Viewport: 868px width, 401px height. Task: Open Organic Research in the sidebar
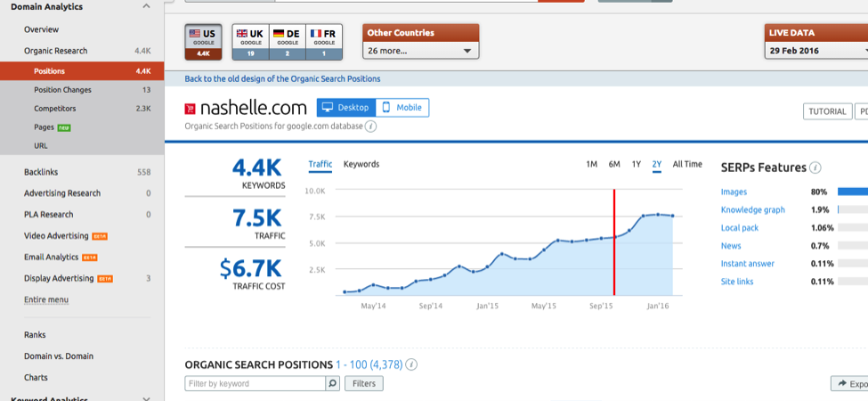[55, 51]
